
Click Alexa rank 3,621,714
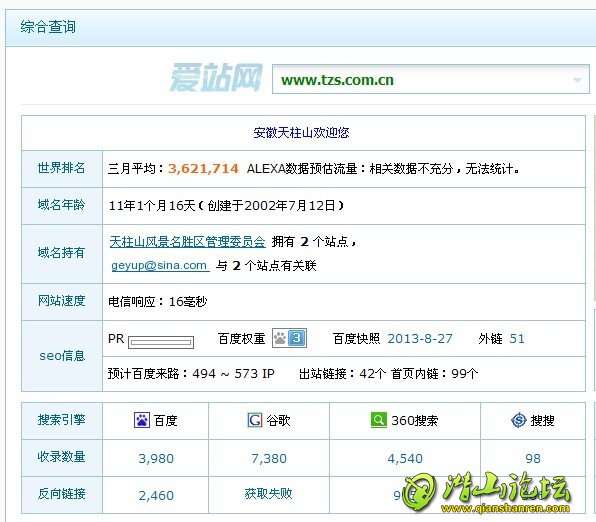[203, 168]
